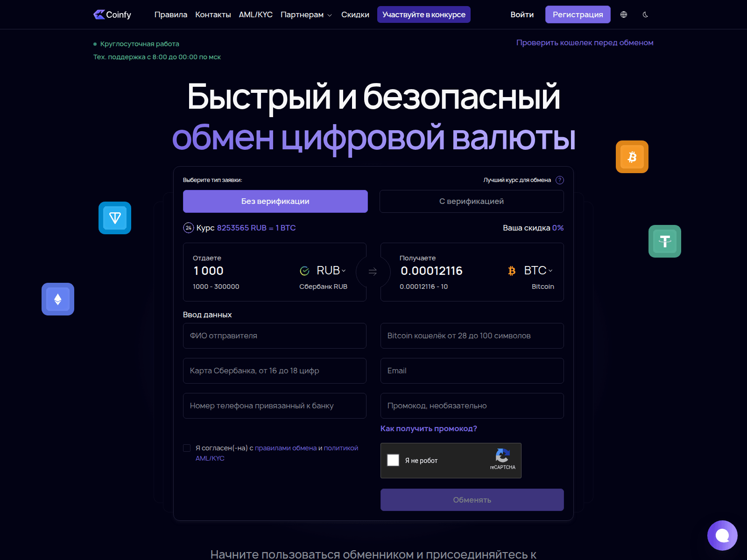Check the 'Я не робот' captcha box
The height and width of the screenshot is (560, 747).
coord(393,460)
